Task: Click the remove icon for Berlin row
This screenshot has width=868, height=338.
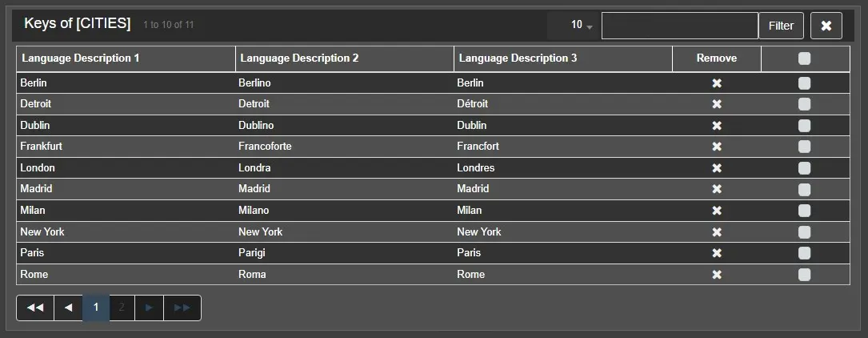Action: click(717, 83)
